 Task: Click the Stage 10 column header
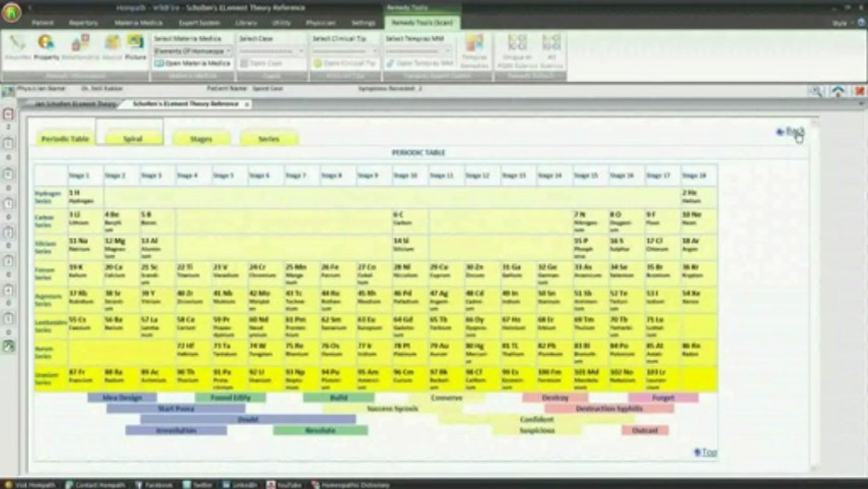click(410, 175)
